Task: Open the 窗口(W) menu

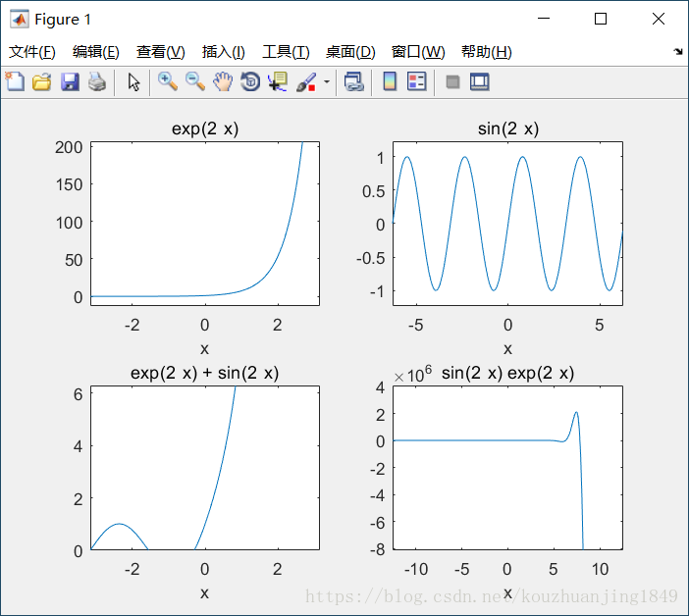Action: click(x=418, y=52)
